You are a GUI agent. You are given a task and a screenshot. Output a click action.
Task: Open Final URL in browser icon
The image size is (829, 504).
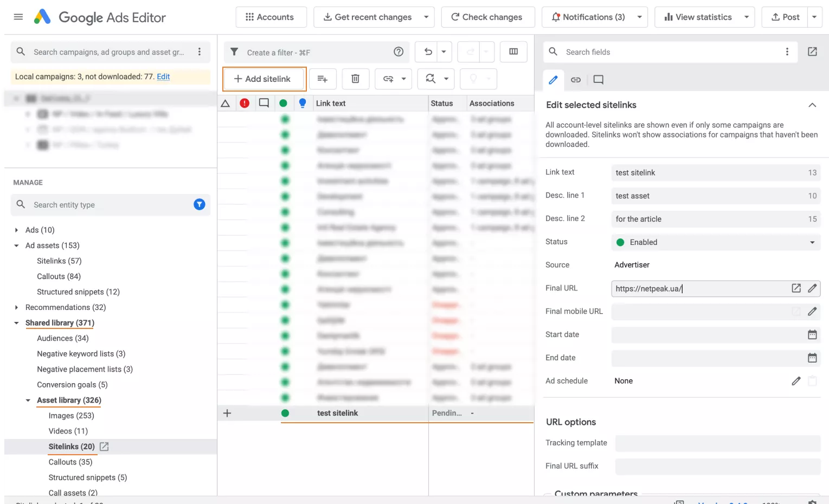tap(796, 288)
